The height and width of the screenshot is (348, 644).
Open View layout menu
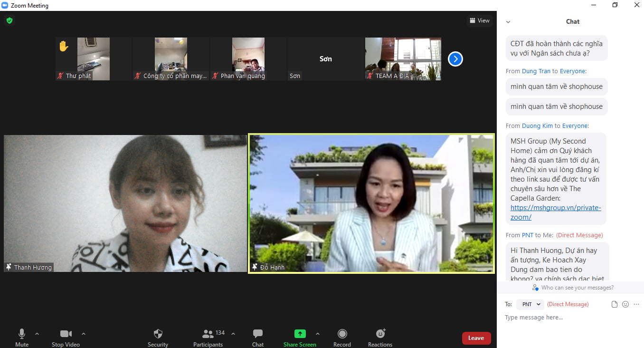coord(479,20)
